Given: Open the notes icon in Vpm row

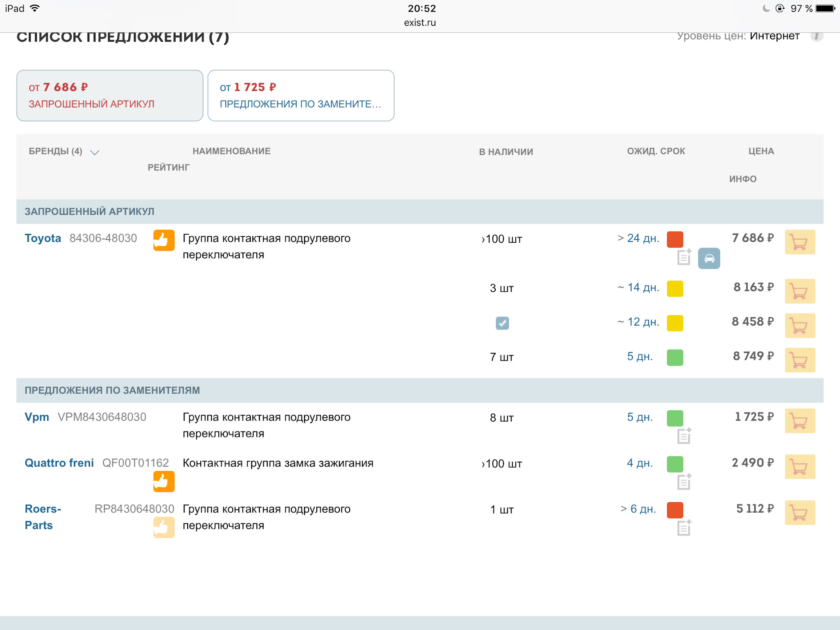Looking at the screenshot, I should click(x=684, y=436).
